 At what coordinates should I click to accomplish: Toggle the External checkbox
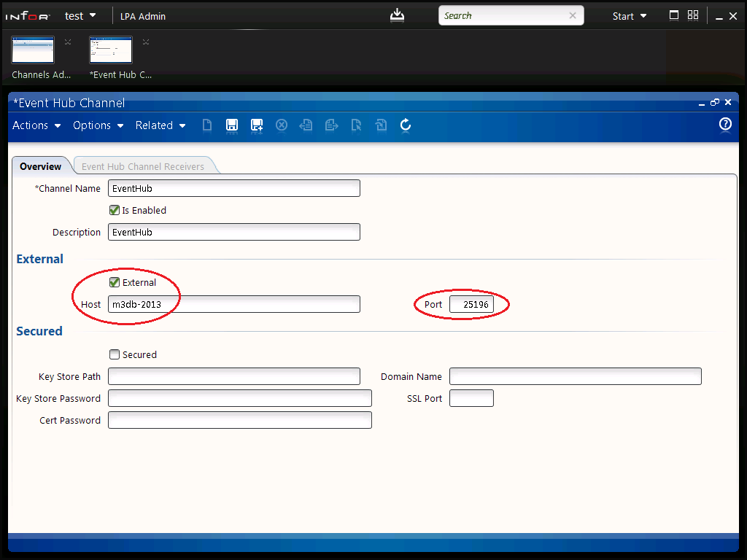(x=115, y=282)
